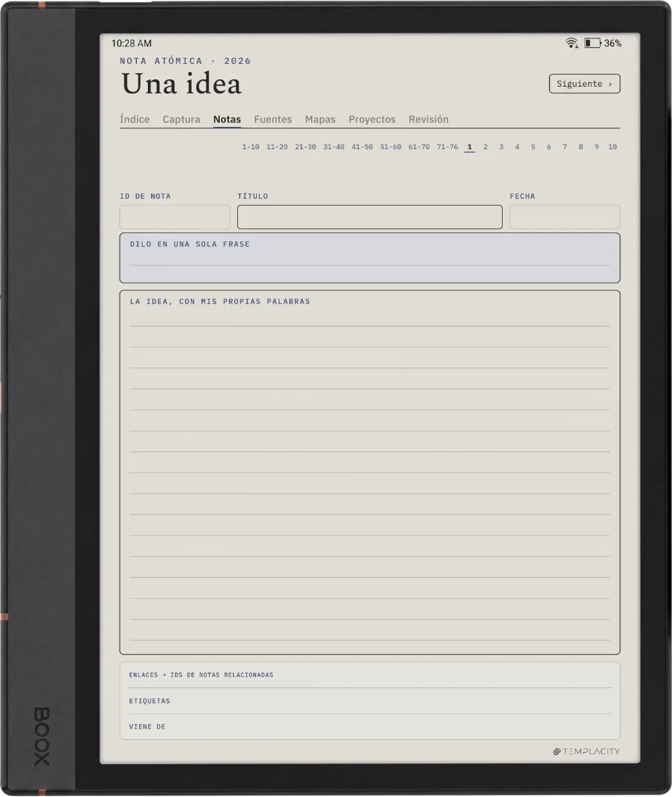Tap the Enlaces IDs de notas relacionadas row
The width and height of the screenshot is (672, 797).
pos(370,675)
